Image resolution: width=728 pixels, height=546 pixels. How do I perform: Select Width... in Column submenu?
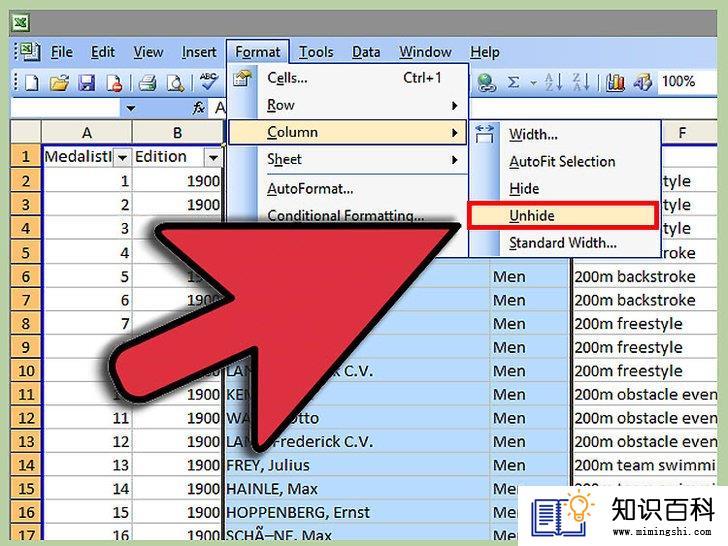(x=565, y=135)
